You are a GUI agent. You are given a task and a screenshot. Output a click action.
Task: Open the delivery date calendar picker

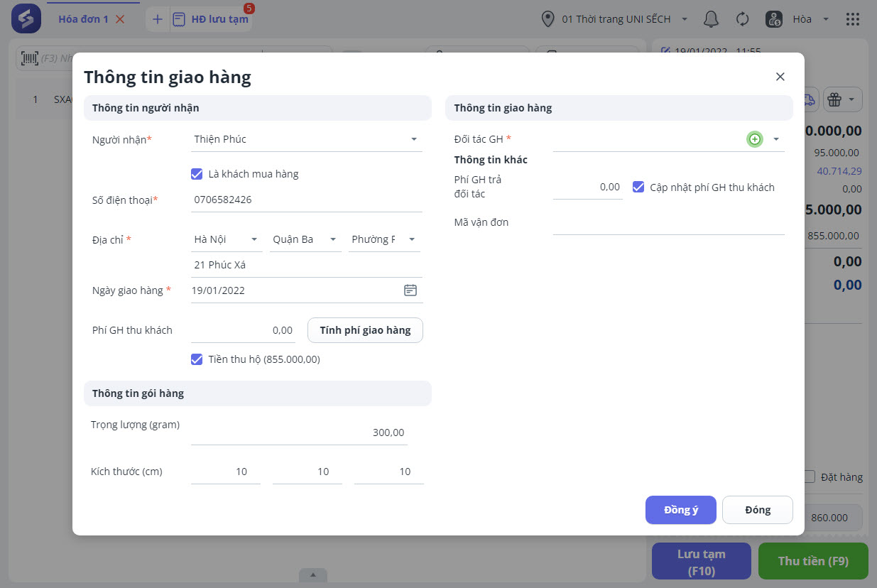[410, 290]
